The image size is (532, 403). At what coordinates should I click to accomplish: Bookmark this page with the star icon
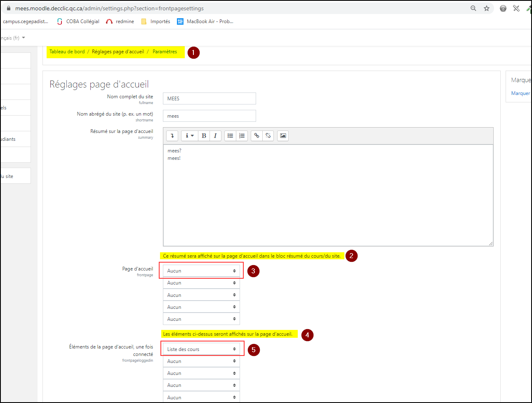tap(487, 8)
